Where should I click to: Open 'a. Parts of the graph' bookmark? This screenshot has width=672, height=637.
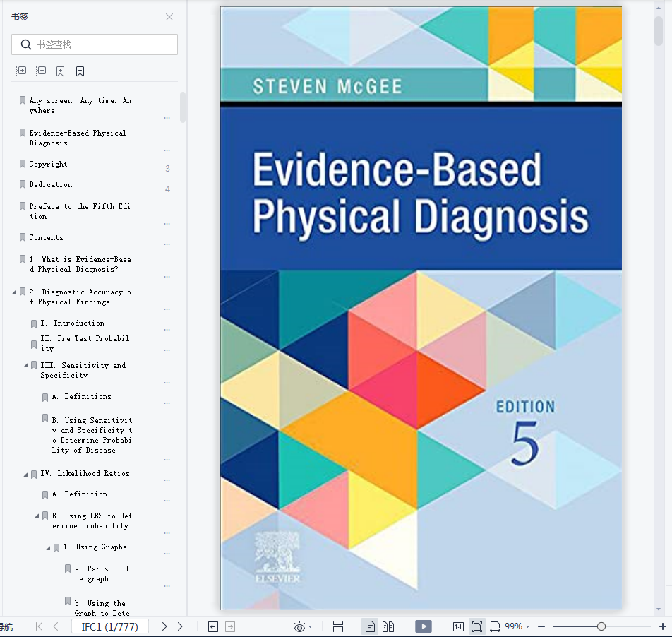click(102, 573)
